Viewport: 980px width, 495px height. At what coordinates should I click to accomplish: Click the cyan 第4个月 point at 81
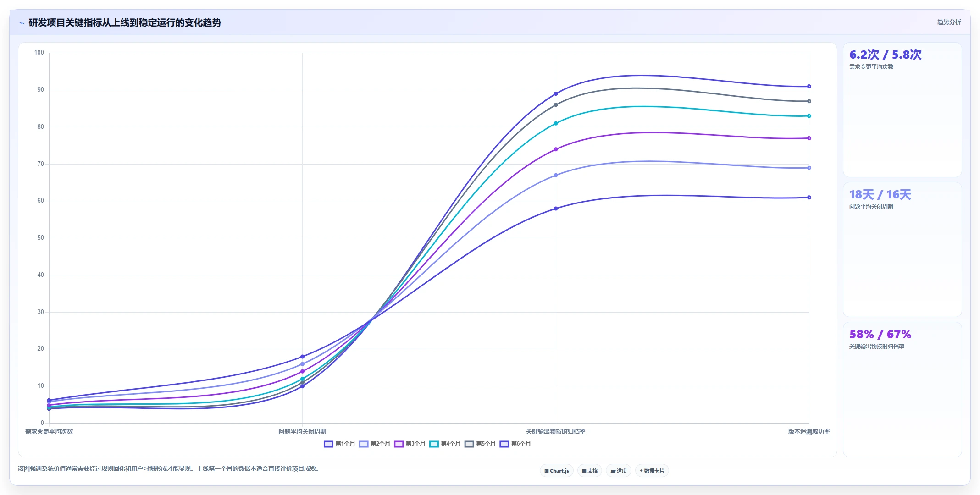click(x=556, y=123)
